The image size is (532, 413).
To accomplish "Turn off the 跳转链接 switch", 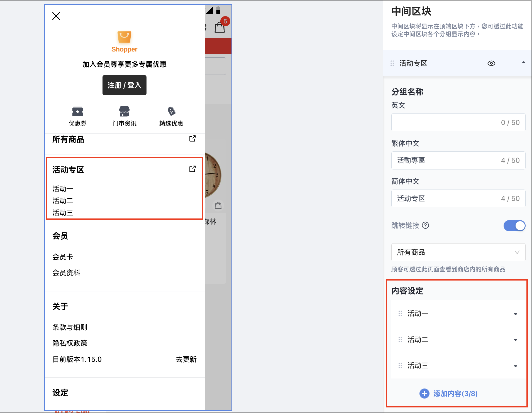I will tap(514, 225).
